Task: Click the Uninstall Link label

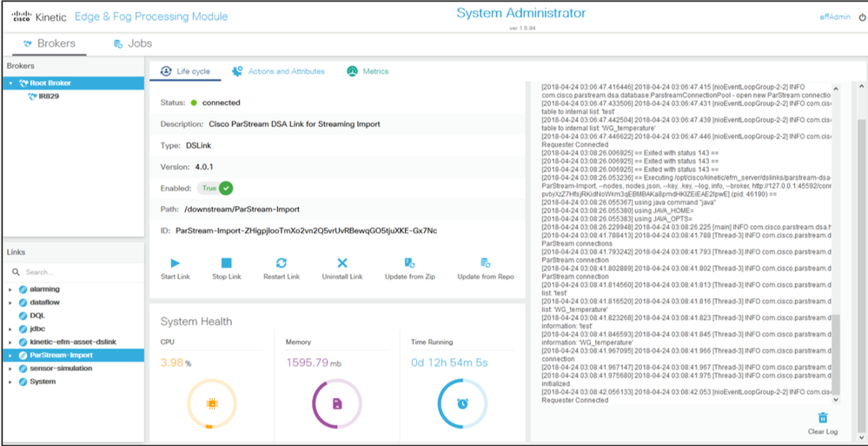Action: (342, 276)
